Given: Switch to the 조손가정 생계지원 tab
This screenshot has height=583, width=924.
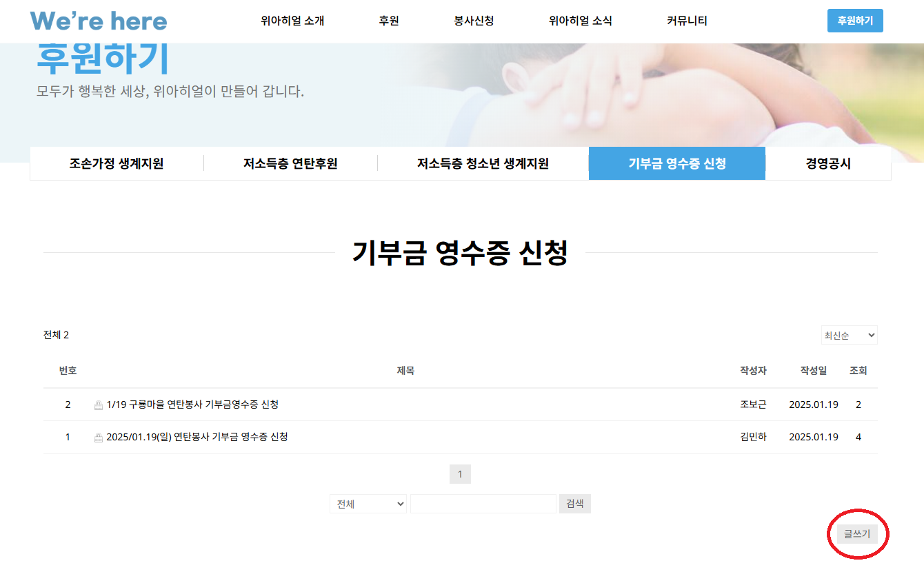Looking at the screenshot, I should [x=117, y=163].
